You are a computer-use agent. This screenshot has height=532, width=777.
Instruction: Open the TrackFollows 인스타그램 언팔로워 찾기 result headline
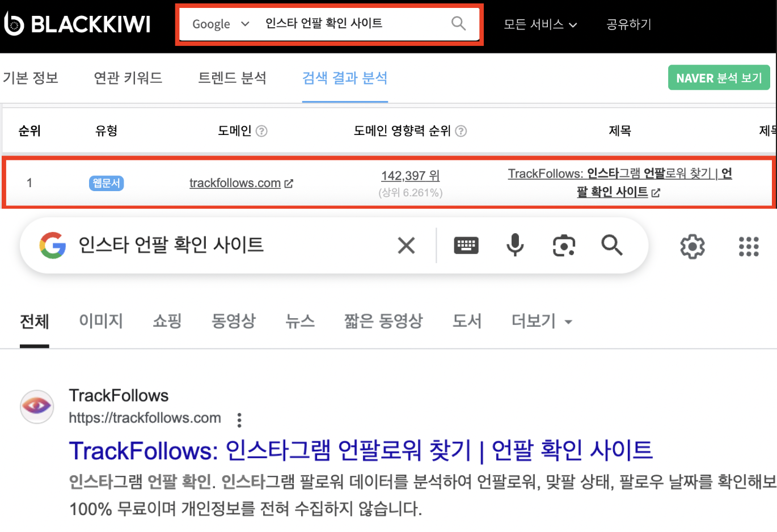point(361,451)
